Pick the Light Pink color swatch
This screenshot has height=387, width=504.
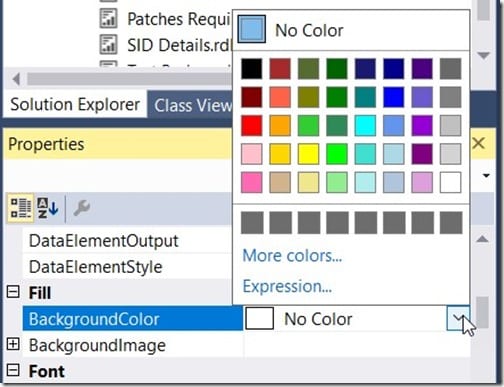(252, 154)
